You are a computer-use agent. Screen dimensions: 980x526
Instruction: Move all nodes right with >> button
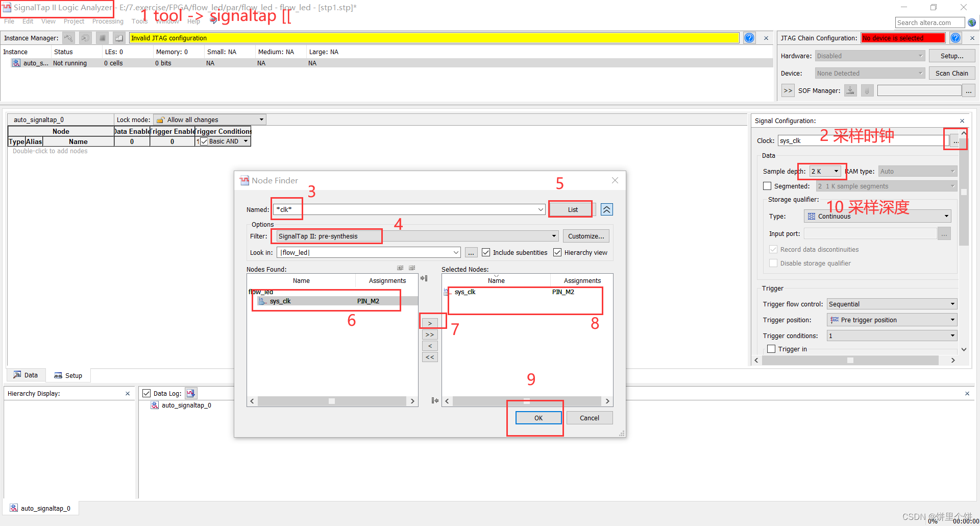(x=430, y=334)
